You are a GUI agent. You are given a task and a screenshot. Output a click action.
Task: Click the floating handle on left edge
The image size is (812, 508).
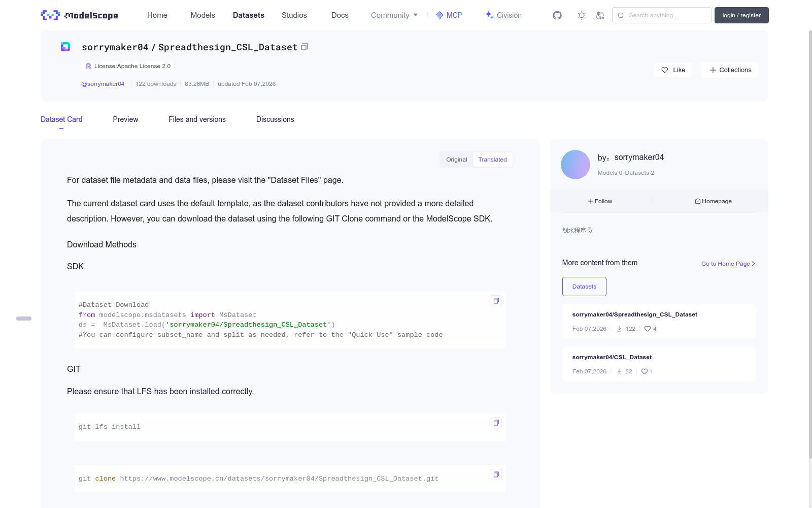tap(24, 319)
